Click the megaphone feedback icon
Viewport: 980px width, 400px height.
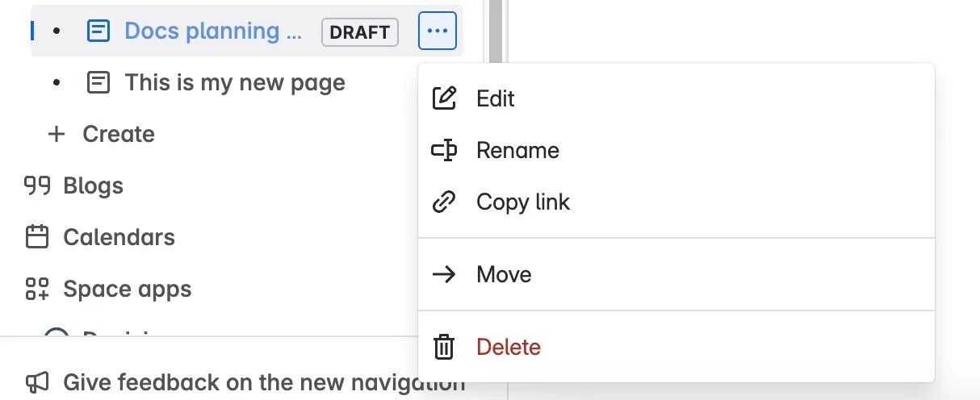(37, 382)
